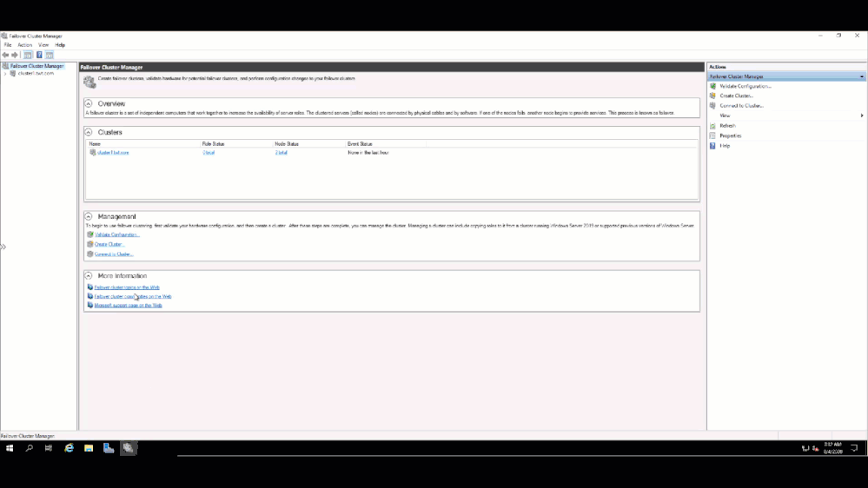This screenshot has width=868, height=488.
Task: Toggle the Show/Hide Console Tree toolbar icon
Action: (28, 55)
